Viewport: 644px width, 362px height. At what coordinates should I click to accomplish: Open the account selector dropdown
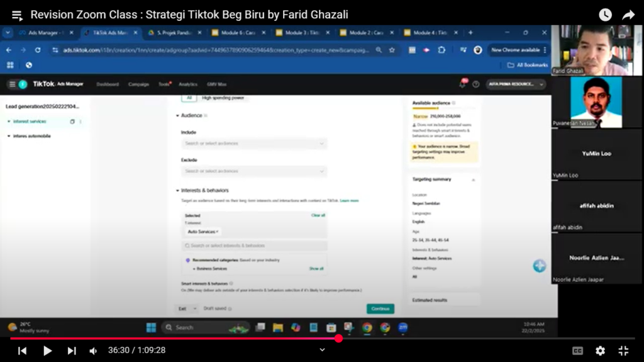(516, 84)
